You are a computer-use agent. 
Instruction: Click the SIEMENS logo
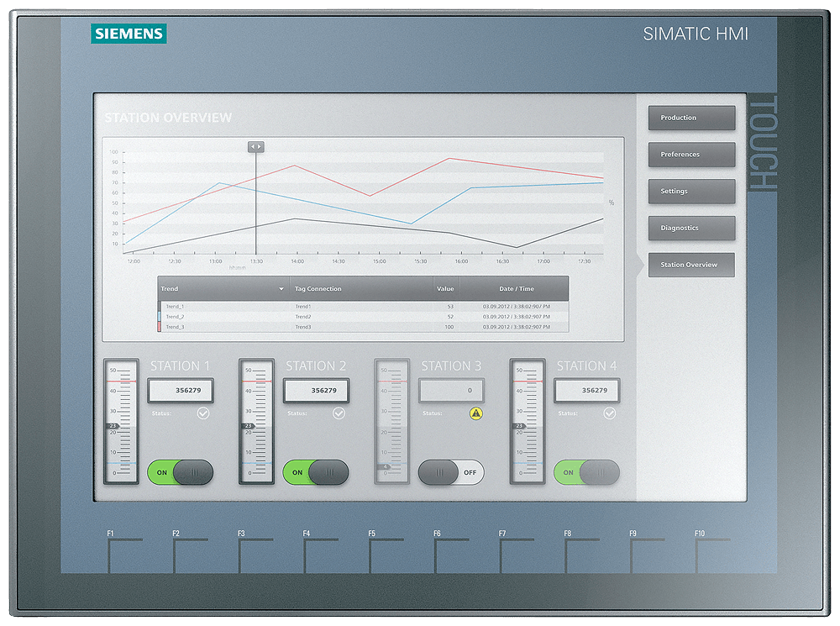point(129,34)
